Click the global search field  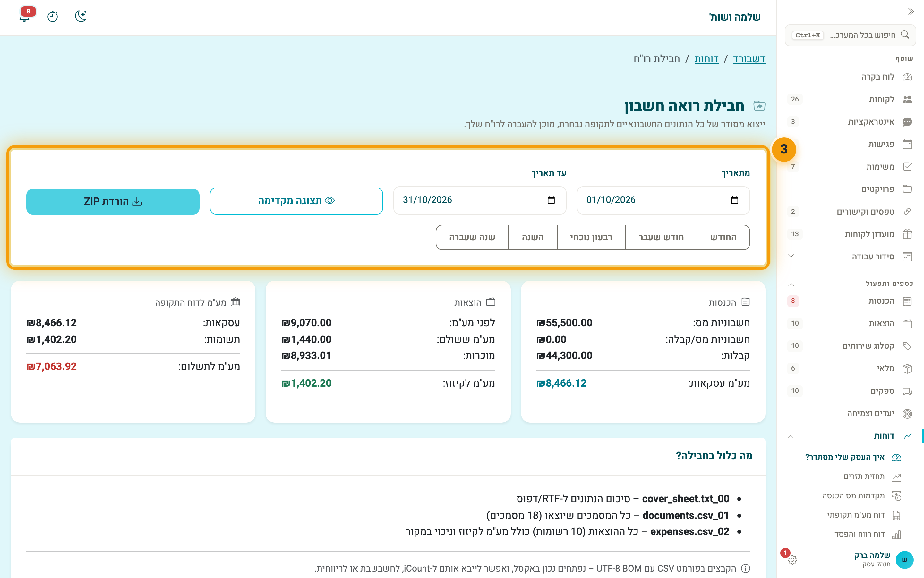850,35
